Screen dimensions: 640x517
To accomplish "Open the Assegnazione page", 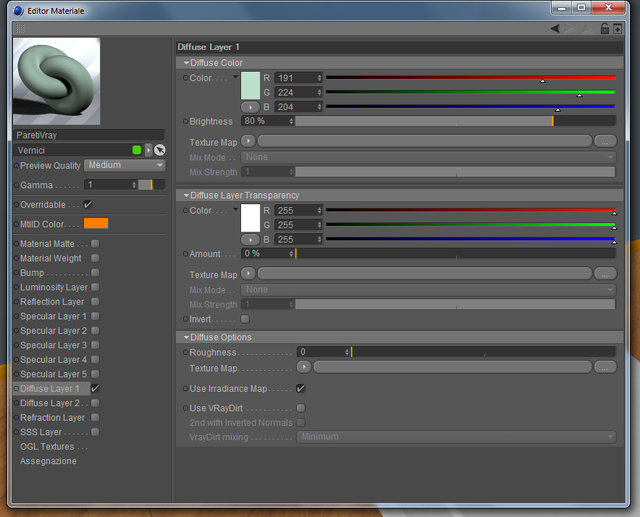I will tap(48, 461).
